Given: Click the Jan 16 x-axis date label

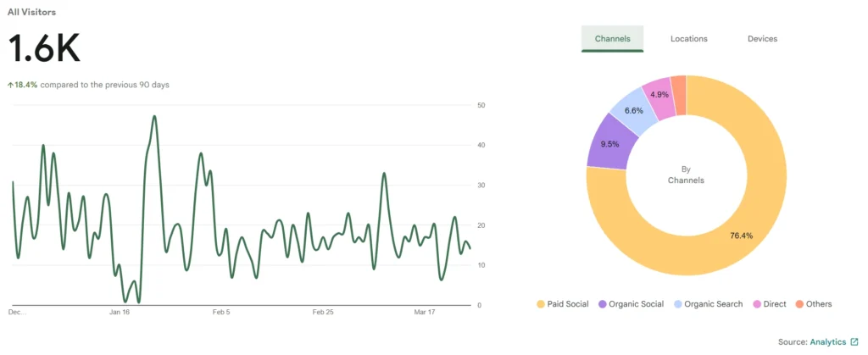Looking at the screenshot, I should click(x=120, y=313).
